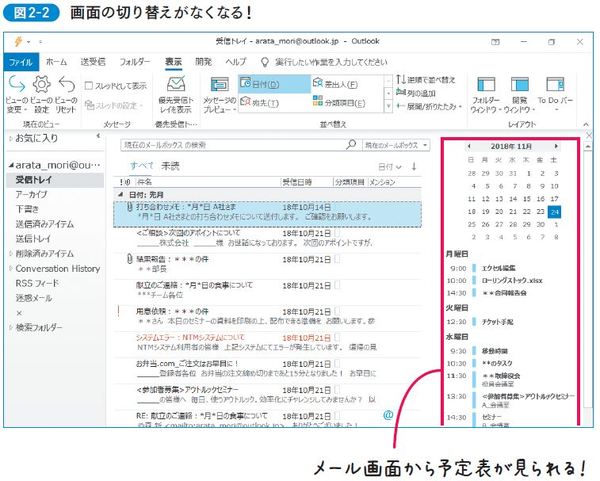The width and height of the screenshot is (600, 481).
Task: Click Reset View (ビューのリセット) icon
Action: 67,84
